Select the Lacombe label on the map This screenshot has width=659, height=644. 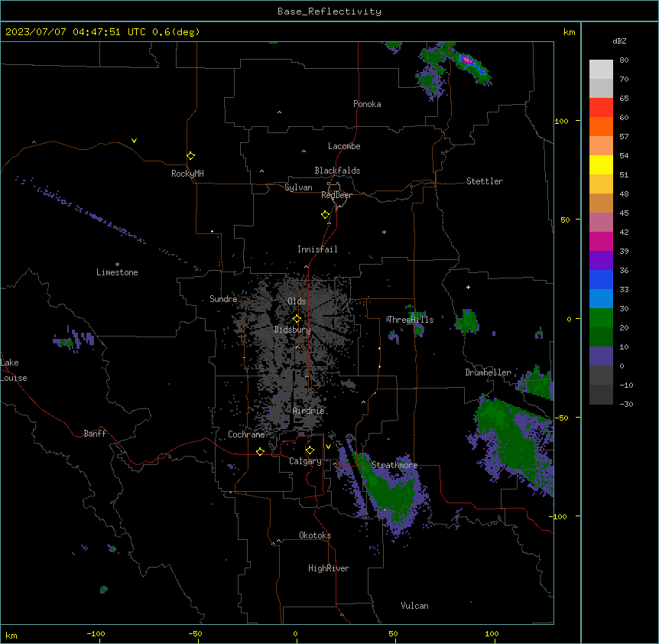coord(344,146)
